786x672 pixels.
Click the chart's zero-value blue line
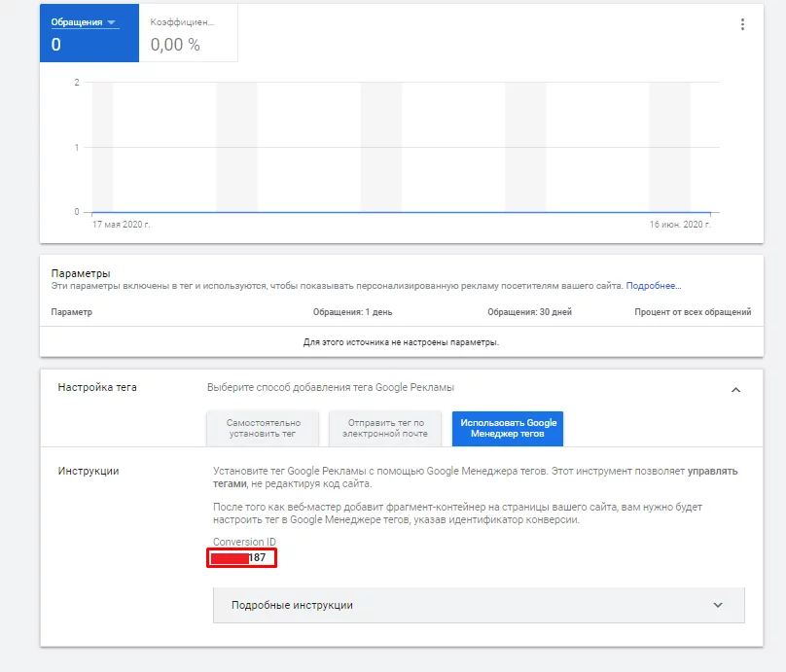click(x=401, y=212)
